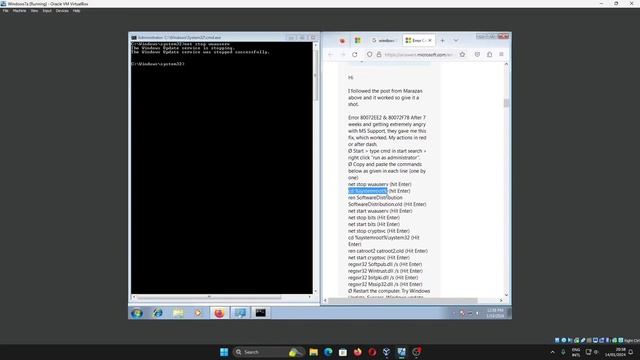Click the highlighted 'cd %systemroot%' text
Image resolution: width=640 pixels, height=360 pixels.
tap(368, 191)
